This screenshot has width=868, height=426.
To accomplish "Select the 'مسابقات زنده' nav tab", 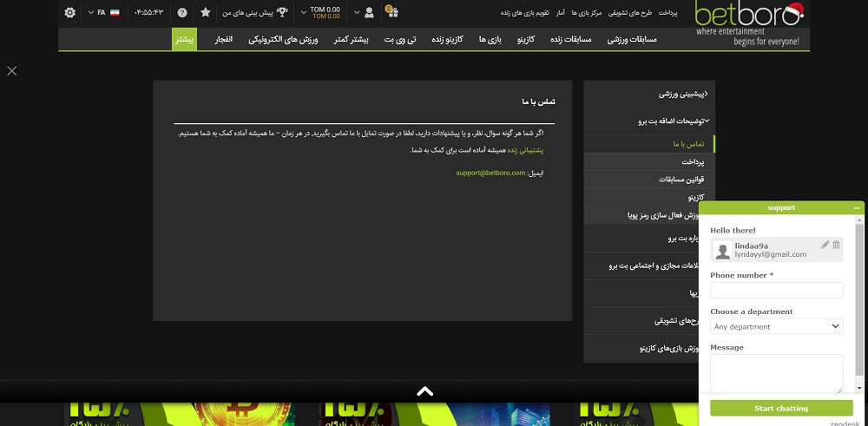I will 571,39.
